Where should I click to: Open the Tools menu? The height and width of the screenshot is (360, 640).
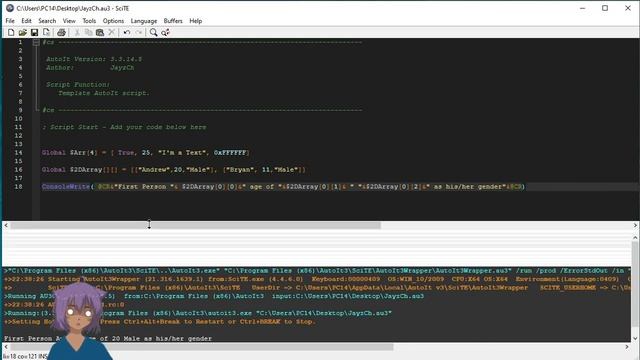tap(89, 21)
